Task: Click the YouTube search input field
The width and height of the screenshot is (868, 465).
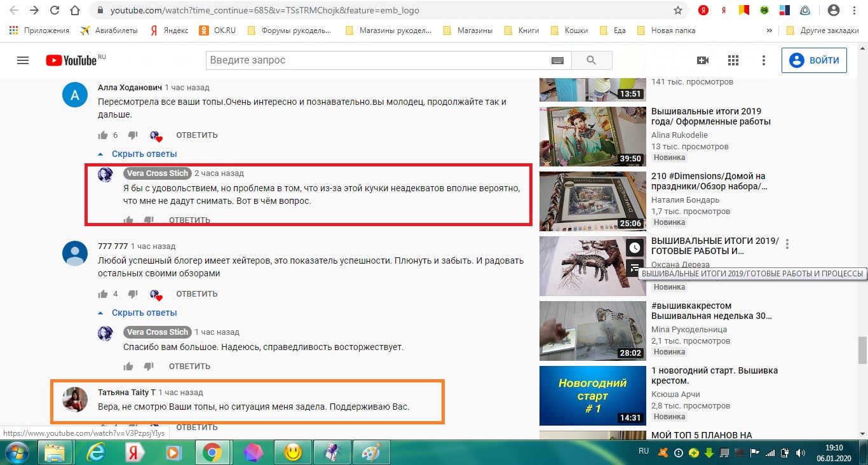Action: click(x=378, y=60)
